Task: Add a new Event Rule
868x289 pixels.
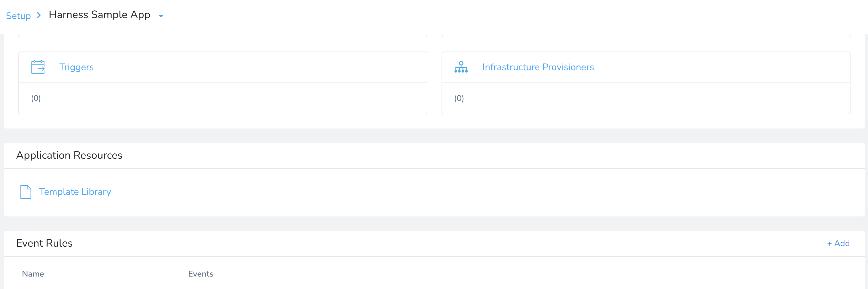Action: click(838, 243)
